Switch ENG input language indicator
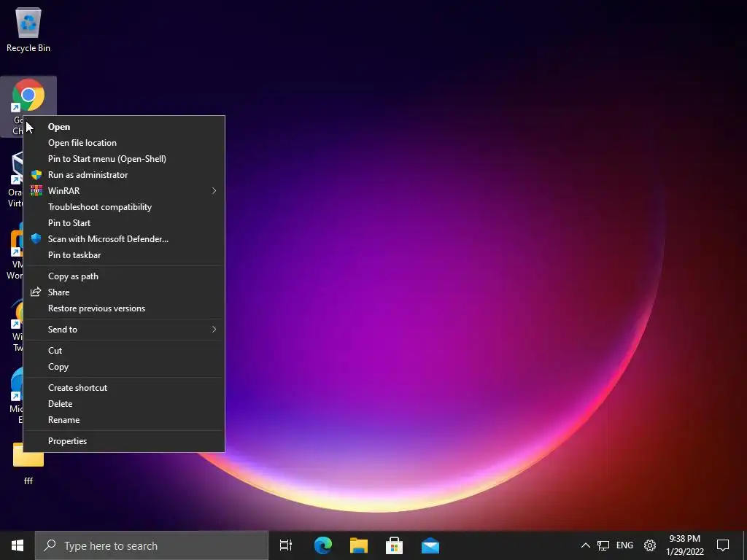 pyautogui.click(x=624, y=545)
